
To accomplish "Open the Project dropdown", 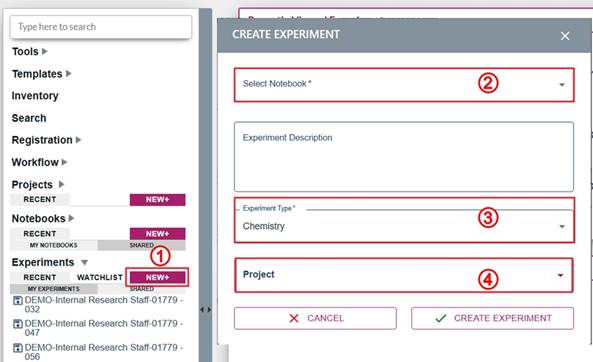I will pyautogui.click(x=404, y=275).
